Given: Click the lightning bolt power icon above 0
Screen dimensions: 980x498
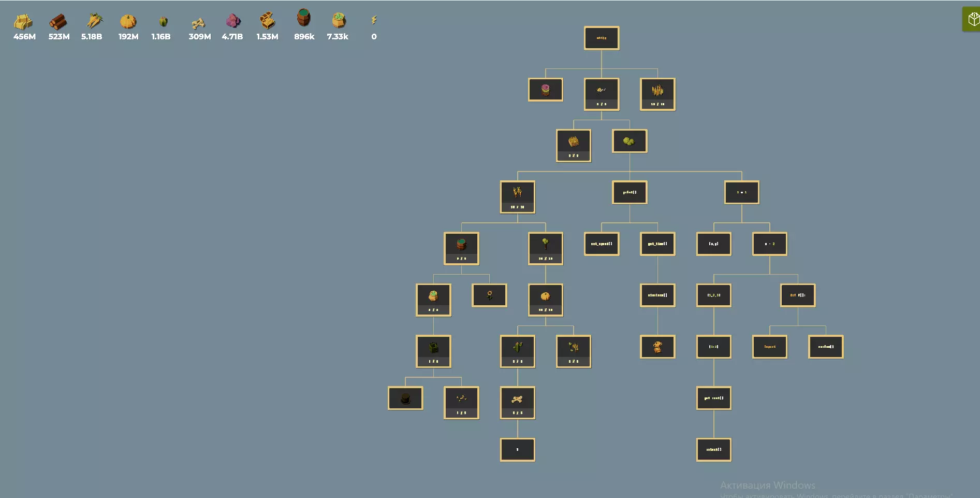Looking at the screenshot, I should [374, 20].
